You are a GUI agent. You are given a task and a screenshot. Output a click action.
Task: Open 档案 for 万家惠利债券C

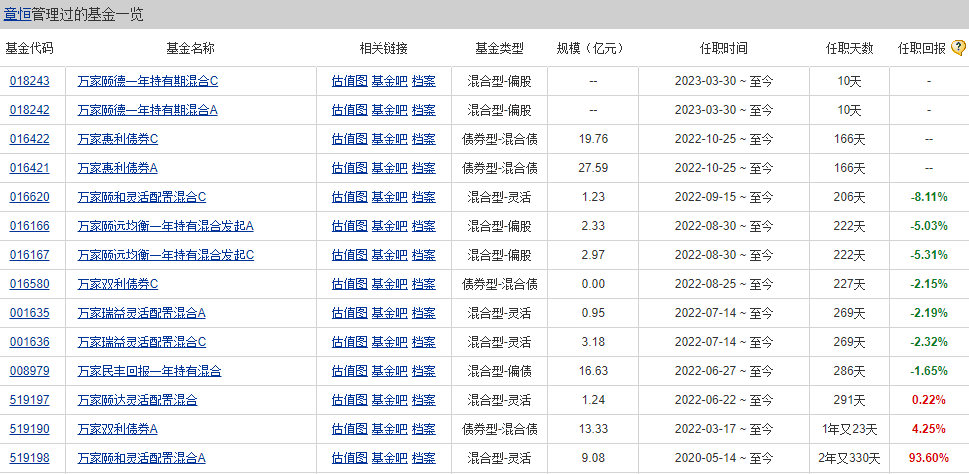(x=423, y=139)
